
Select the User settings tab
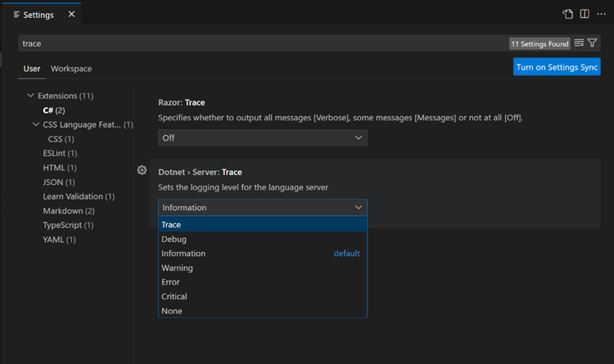point(32,69)
